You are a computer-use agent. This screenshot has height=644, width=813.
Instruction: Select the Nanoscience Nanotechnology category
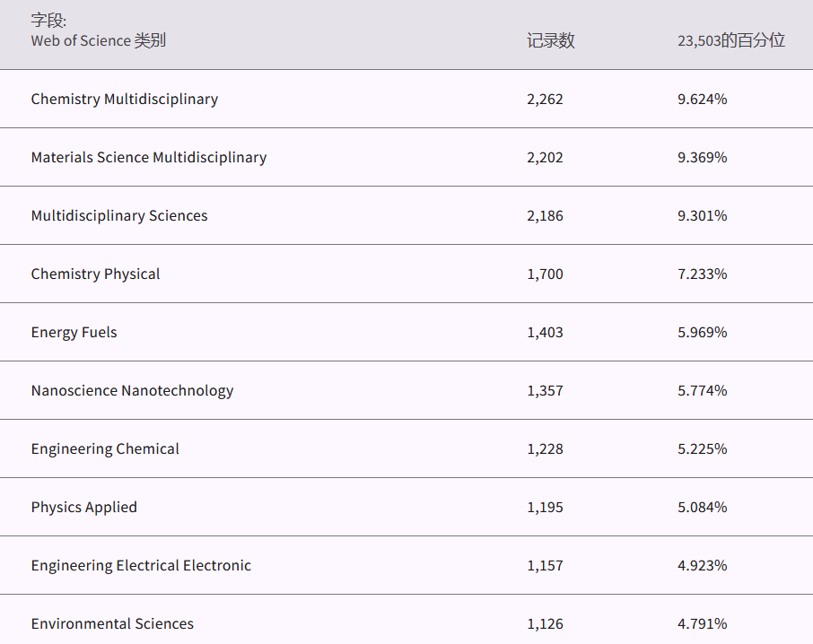pos(132,390)
